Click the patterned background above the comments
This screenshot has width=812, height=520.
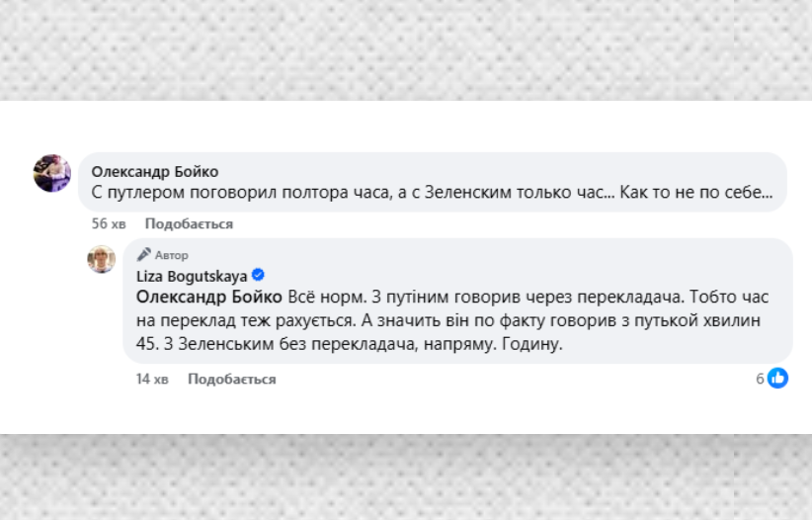point(406,49)
